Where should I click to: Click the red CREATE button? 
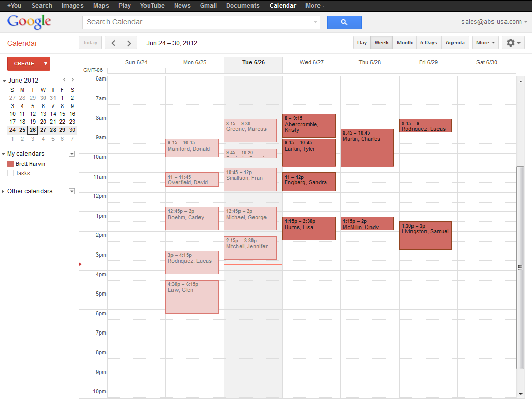coord(23,63)
